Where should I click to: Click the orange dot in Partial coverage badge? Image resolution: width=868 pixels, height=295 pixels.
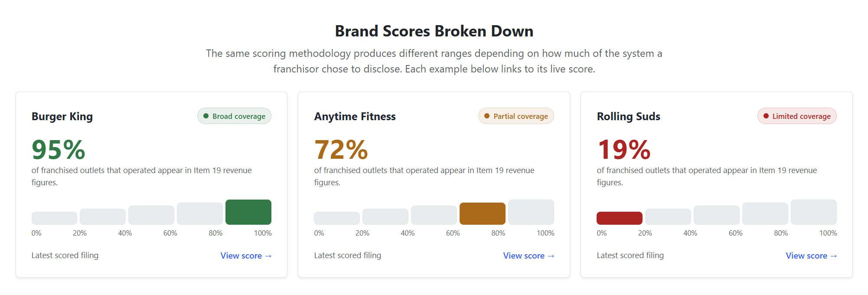pyautogui.click(x=487, y=116)
